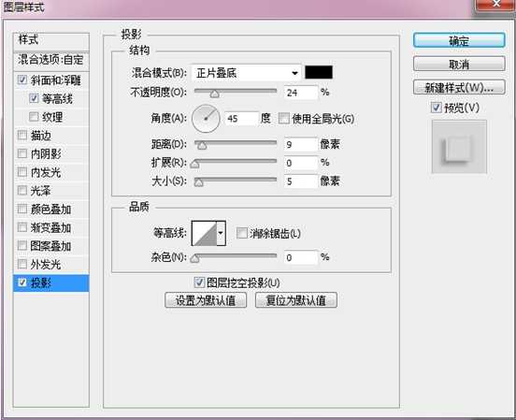Check 使用全局光(G) option
Screen dimensions: 516x420
click(x=283, y=118)
